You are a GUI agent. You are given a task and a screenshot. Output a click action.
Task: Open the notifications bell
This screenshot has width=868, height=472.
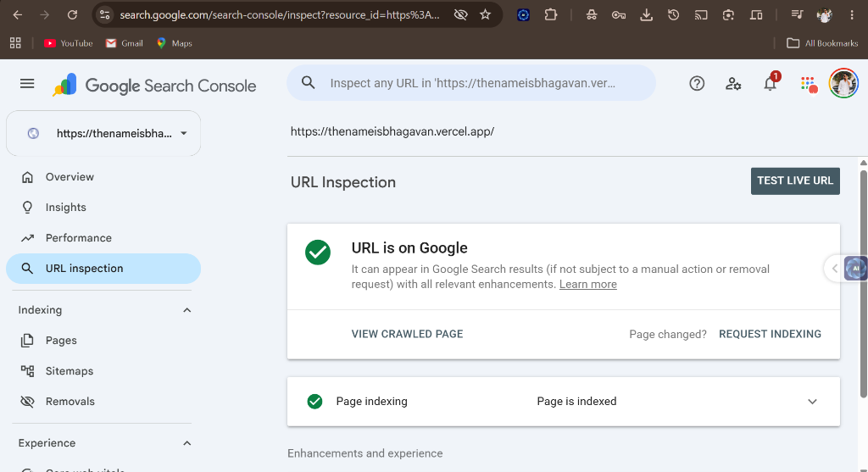point(770,84)
